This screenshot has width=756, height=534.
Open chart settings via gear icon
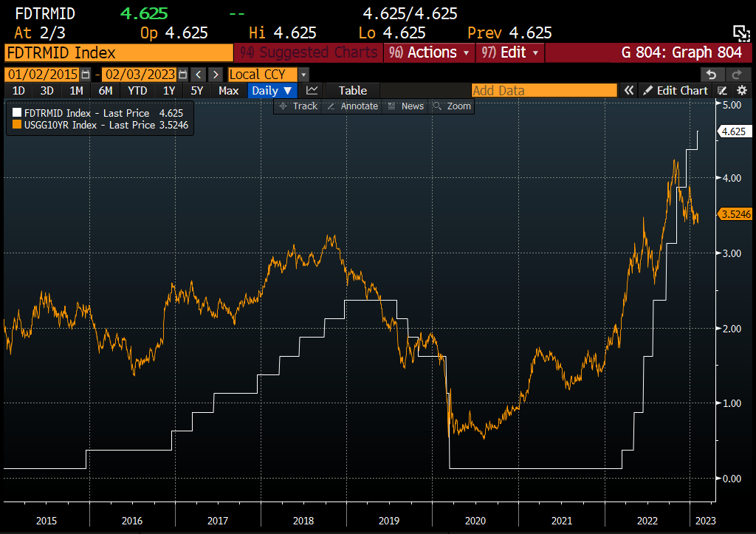click(742, 90)
